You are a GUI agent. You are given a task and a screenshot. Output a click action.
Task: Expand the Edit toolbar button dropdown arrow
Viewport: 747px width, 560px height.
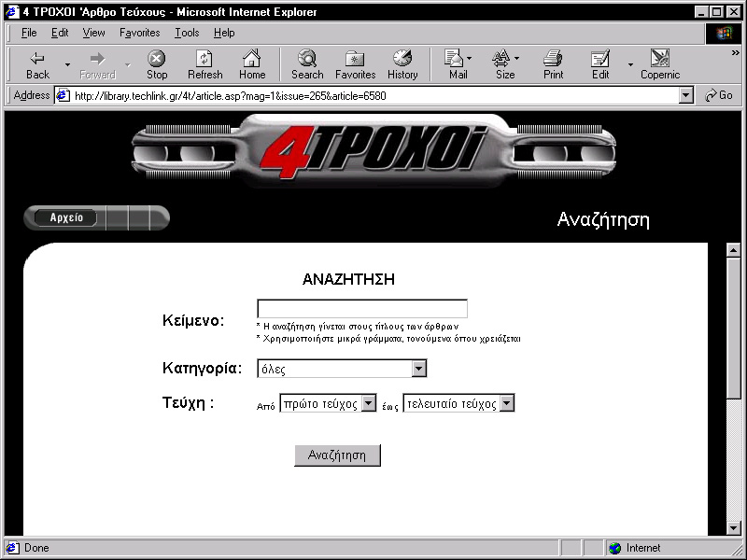click(630, 64)
